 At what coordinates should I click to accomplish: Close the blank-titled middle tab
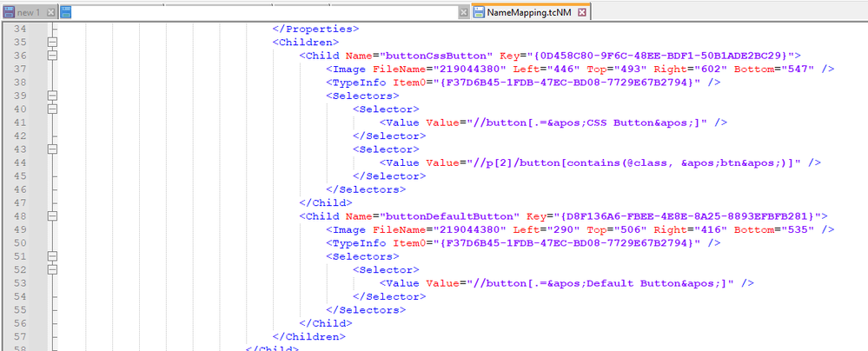click(x=463, y=12)
